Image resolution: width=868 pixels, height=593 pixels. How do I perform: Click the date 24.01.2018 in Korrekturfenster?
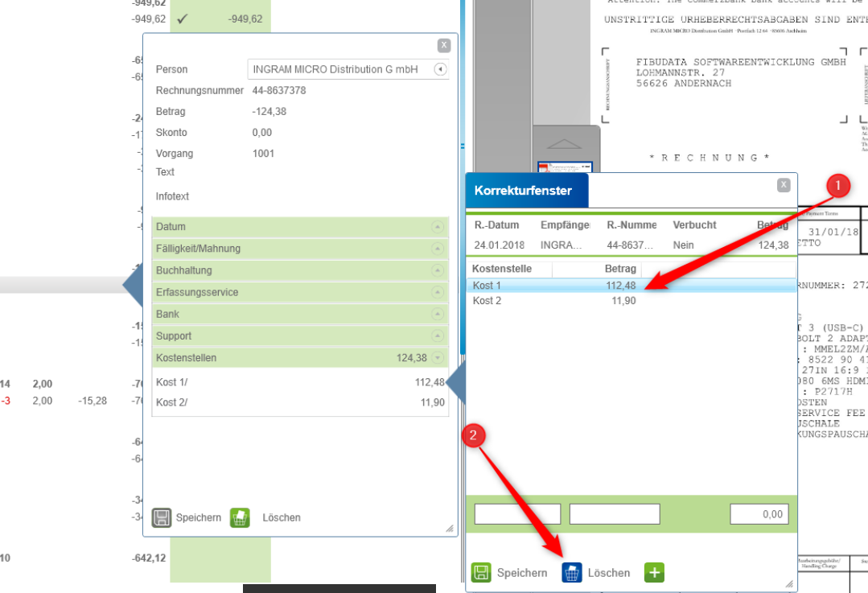point(500,245)
